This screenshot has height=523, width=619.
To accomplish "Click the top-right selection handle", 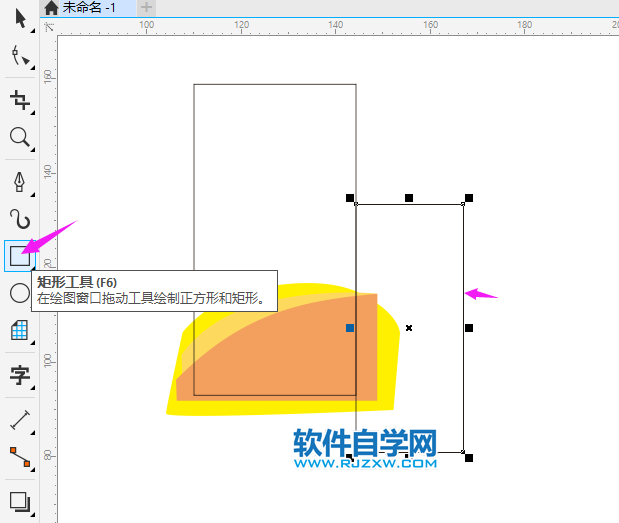I will coord(469,198).
